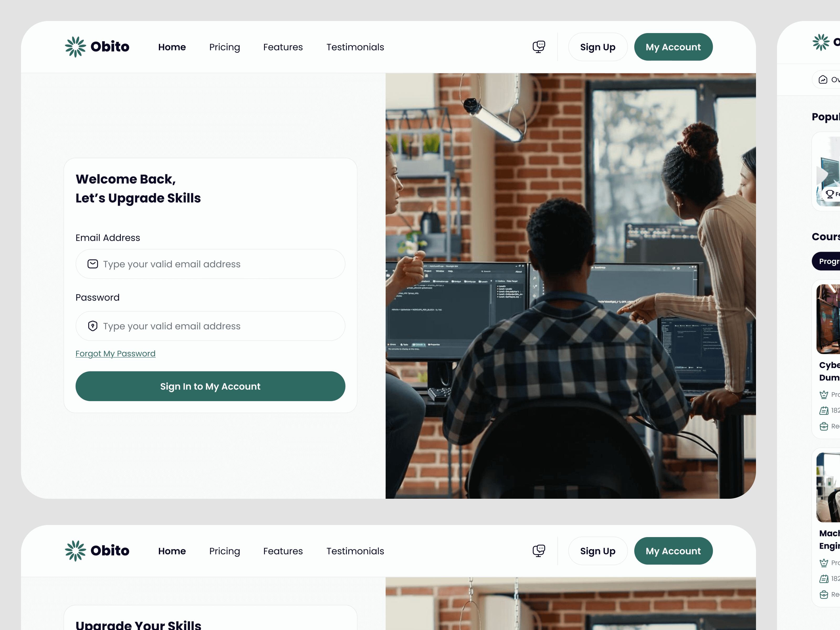Select Home in the lower navigation bar
Viewport: 840px width, 630px height.
(x=172, y=551)
